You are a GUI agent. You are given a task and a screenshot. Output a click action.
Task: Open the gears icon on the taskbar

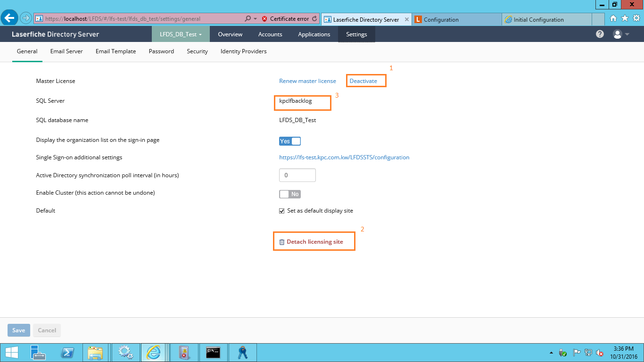(125, 352)
